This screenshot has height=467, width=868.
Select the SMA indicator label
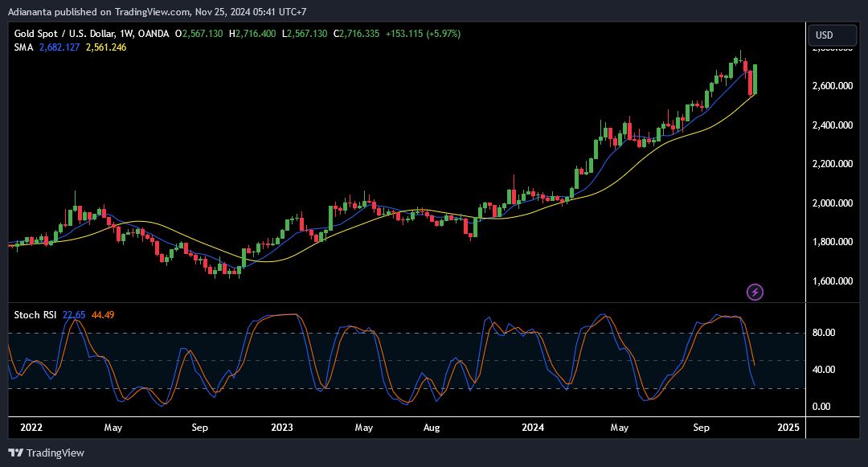[24, 47]
